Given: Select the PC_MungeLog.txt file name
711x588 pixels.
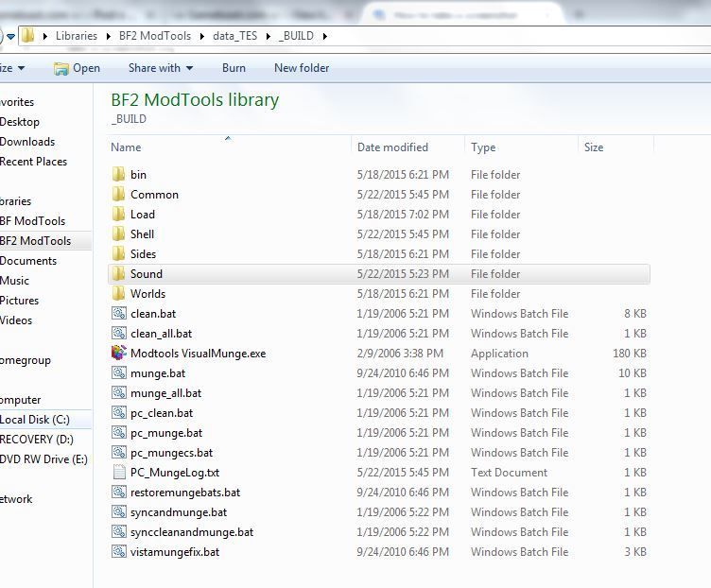Looking at the screenshot, I should pyautogui.click(x=175, y=473).
